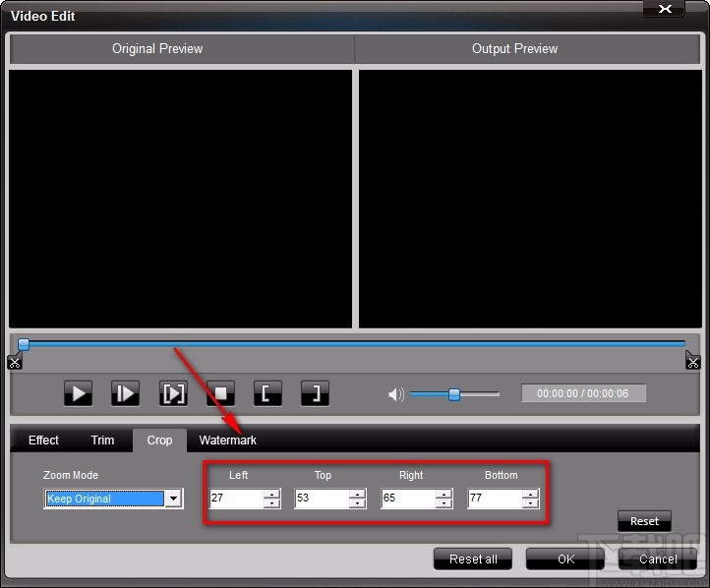
Task: Click the volume slider handle
Action: click(x=454, y=394)
